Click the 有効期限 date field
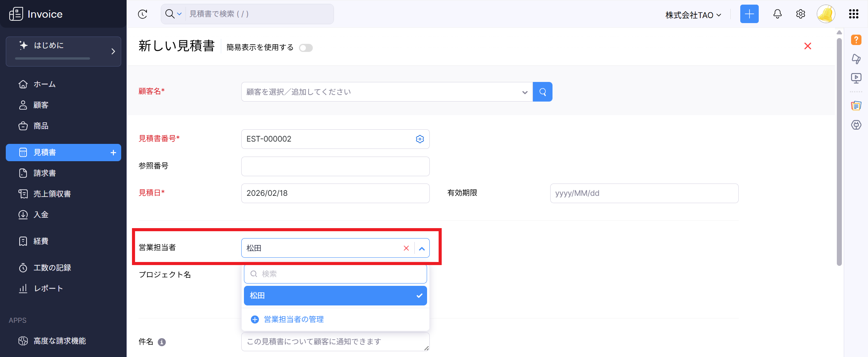This screenshot has height=357, width=868. [x=644, y=193]
